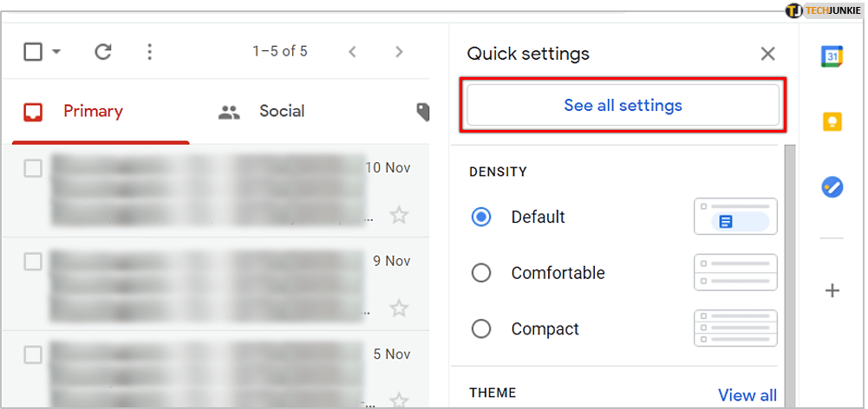Image resolution: width=868 pixels, height=409 pixels.
Task: Select the Default density radio button
Action: click(481, 217)
